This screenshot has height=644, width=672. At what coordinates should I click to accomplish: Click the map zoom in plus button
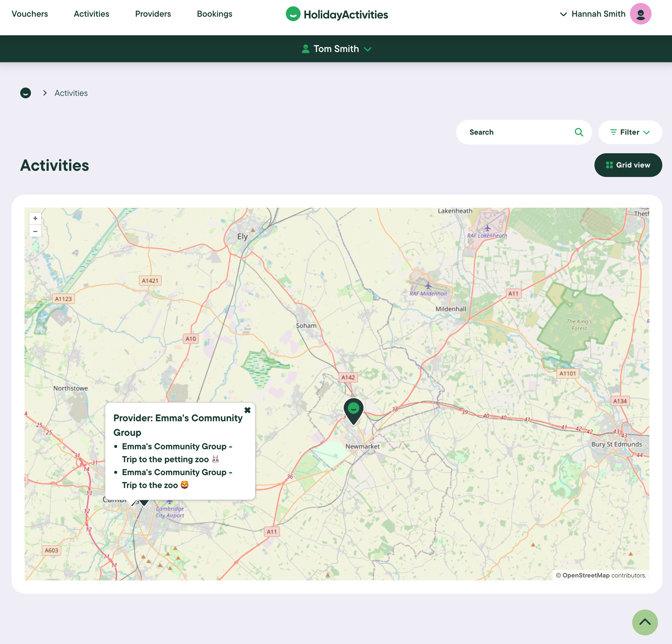35,218
